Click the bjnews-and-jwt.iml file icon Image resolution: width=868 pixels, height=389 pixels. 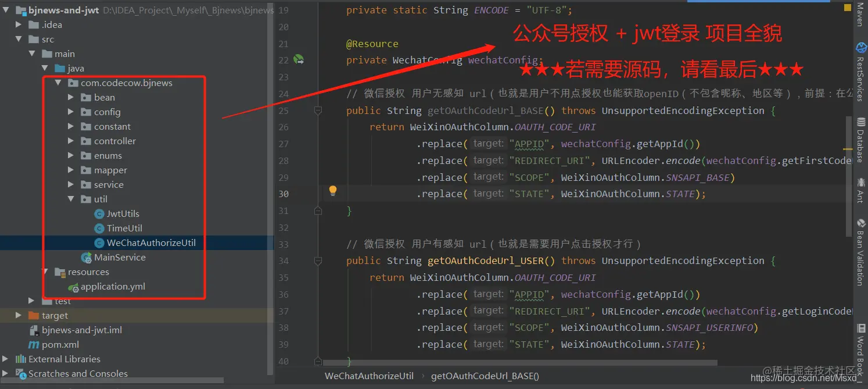[x=34, y=330]
